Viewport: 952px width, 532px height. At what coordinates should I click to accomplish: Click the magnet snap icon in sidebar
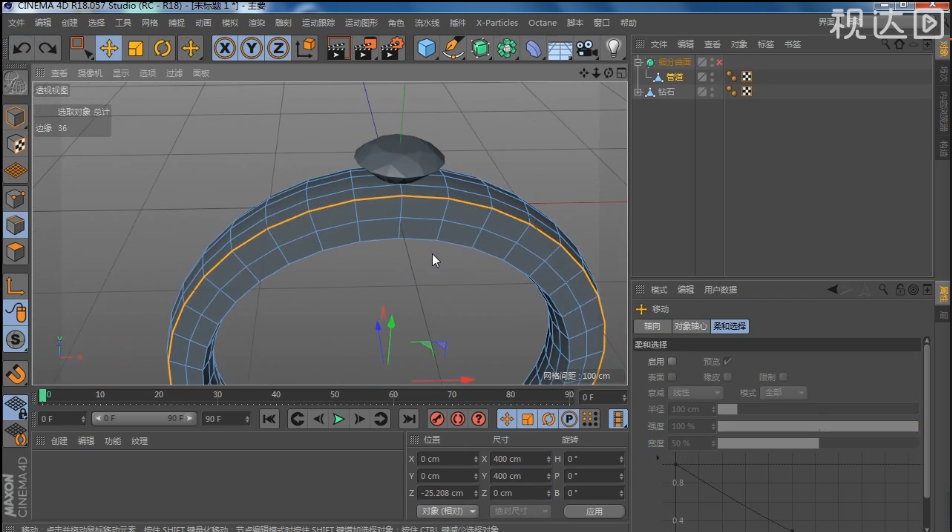(15, 373)
